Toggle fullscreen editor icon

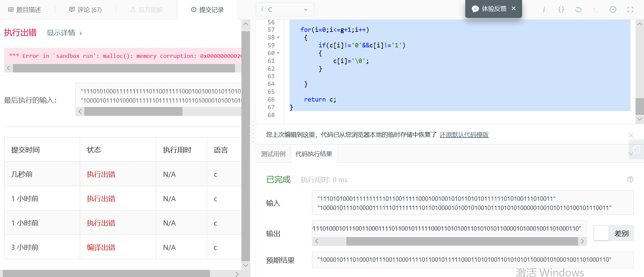(630, 9)
